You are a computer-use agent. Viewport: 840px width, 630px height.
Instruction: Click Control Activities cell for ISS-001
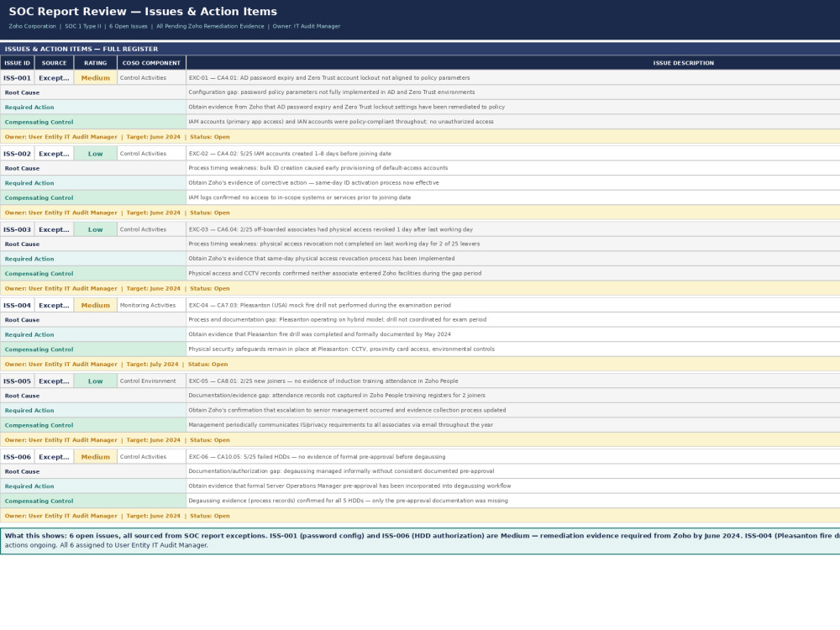tap(151, 77)
